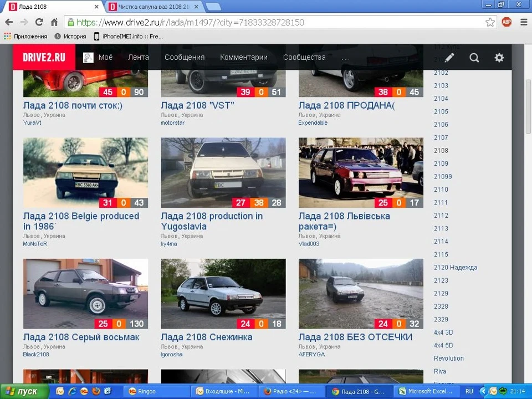532x399 pixels.
Task: Click the profile avatar next to Моё
Action: [88, 57]
